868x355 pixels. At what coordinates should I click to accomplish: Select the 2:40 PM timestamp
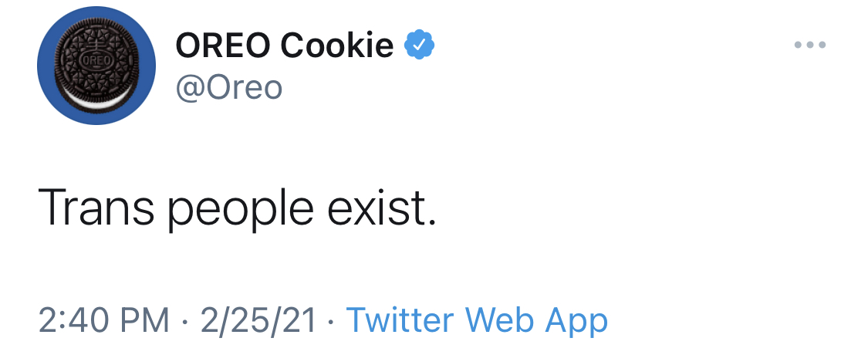pyautogui.click(x=104, y=319)
